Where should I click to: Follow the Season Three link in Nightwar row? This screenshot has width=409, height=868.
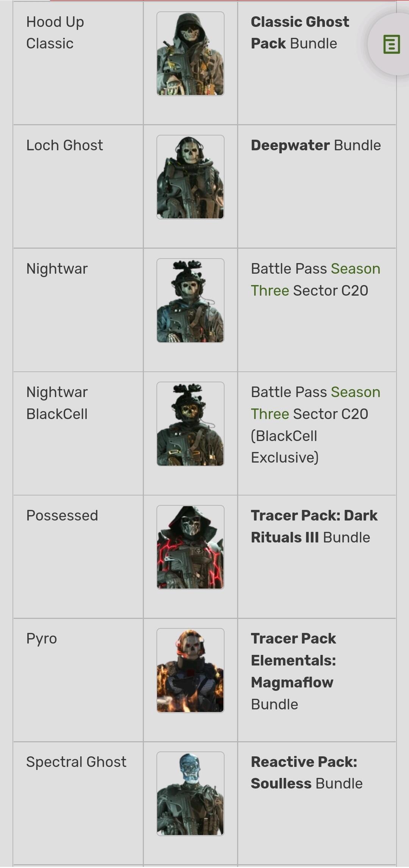(x=355, y=269)
